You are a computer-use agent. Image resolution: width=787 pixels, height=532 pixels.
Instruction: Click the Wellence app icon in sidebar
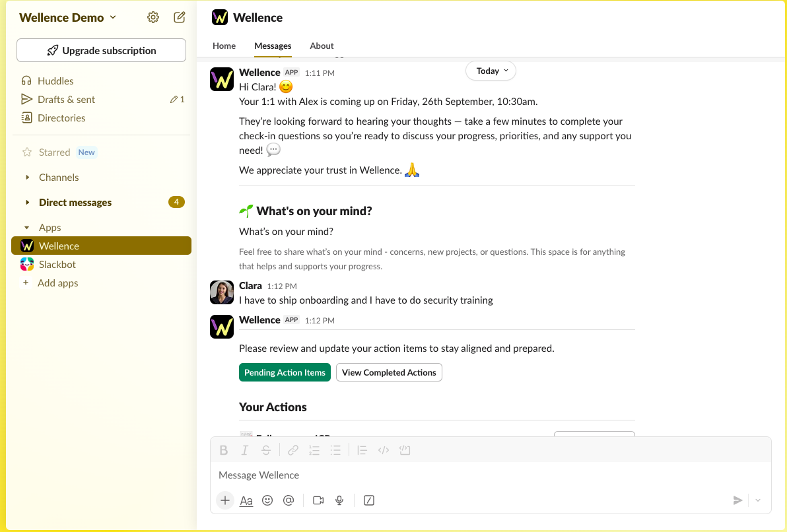pos(27,246)
